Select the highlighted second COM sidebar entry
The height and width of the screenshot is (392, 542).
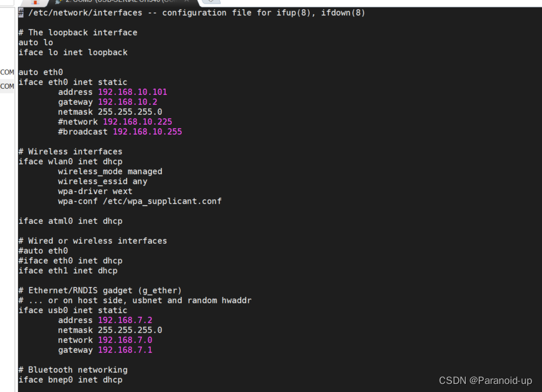pyautogui.click(x=7, y=86)
